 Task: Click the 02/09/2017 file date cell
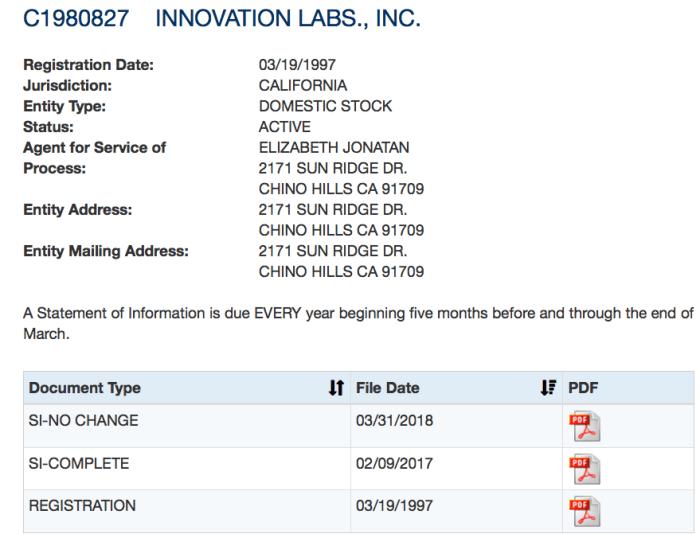point(395,464)
